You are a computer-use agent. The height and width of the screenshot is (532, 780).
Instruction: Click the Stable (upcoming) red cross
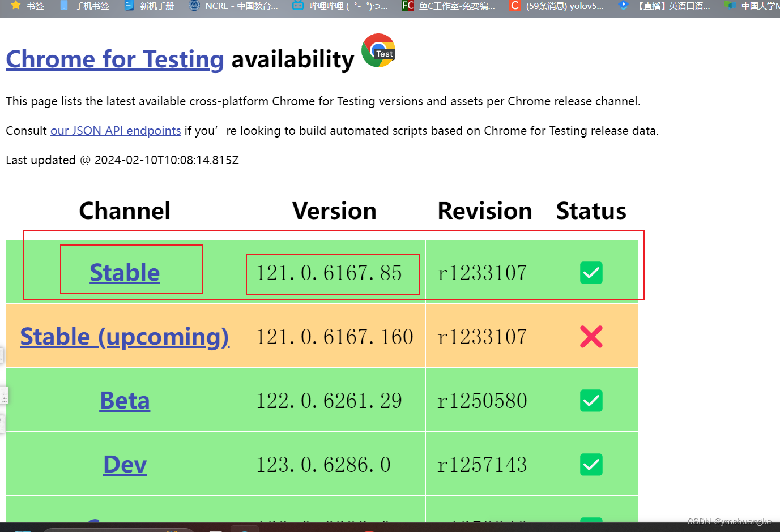591,337
